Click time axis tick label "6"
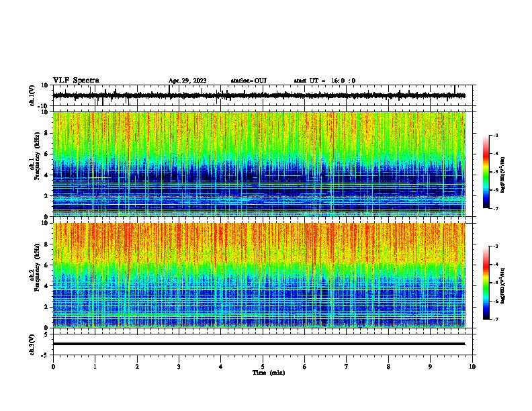Image resolution: width=532 pixels, height=411 pixels. 305,367
